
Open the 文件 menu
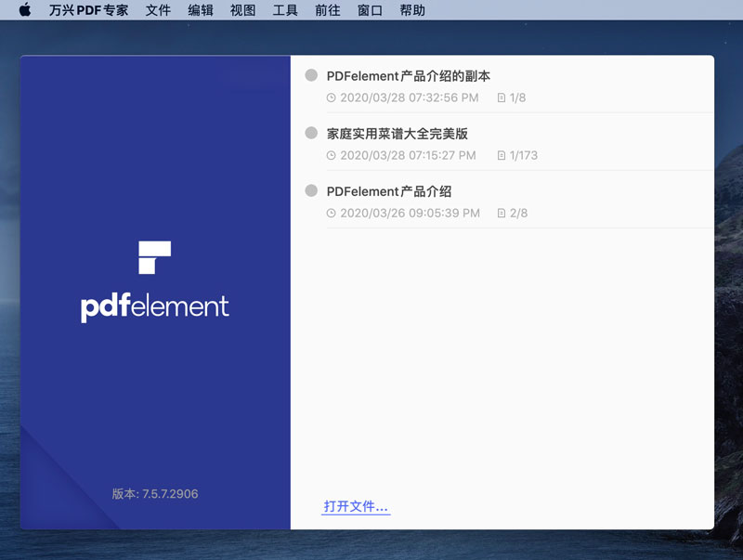click(158, 11)
